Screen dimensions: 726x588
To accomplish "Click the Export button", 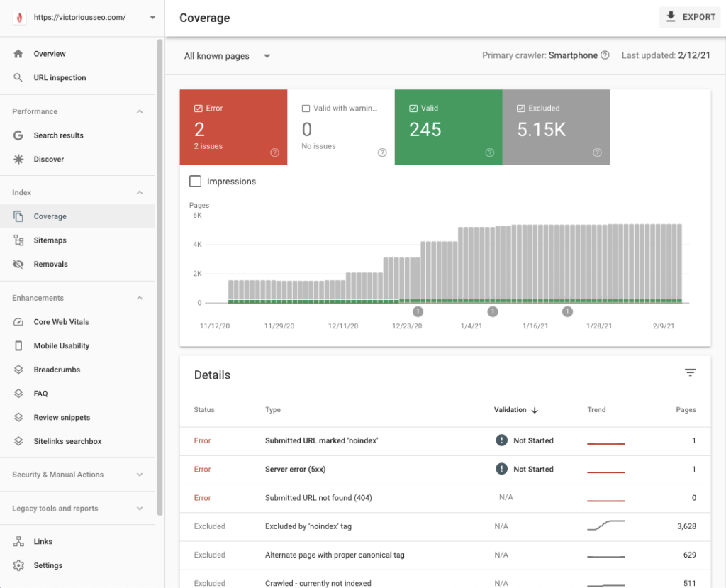I will [x=691, y=17].
